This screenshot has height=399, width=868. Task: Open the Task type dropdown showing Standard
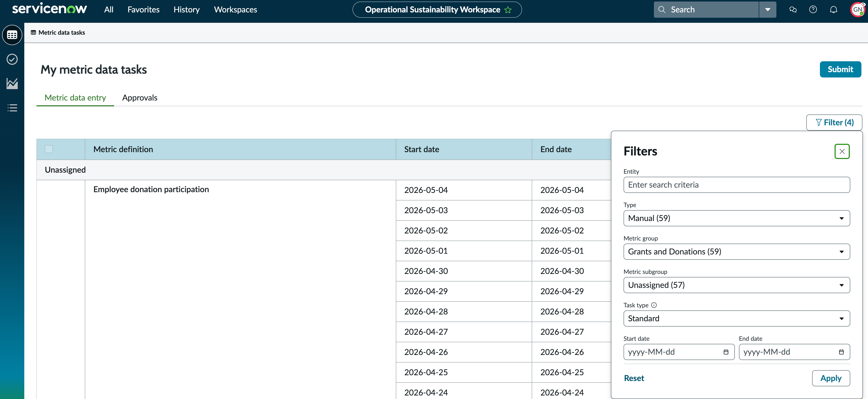point(737,318)
